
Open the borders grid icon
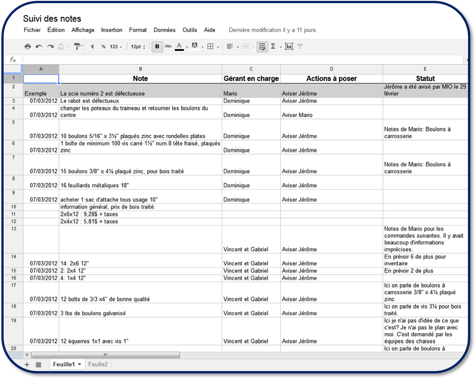(210, 47)
